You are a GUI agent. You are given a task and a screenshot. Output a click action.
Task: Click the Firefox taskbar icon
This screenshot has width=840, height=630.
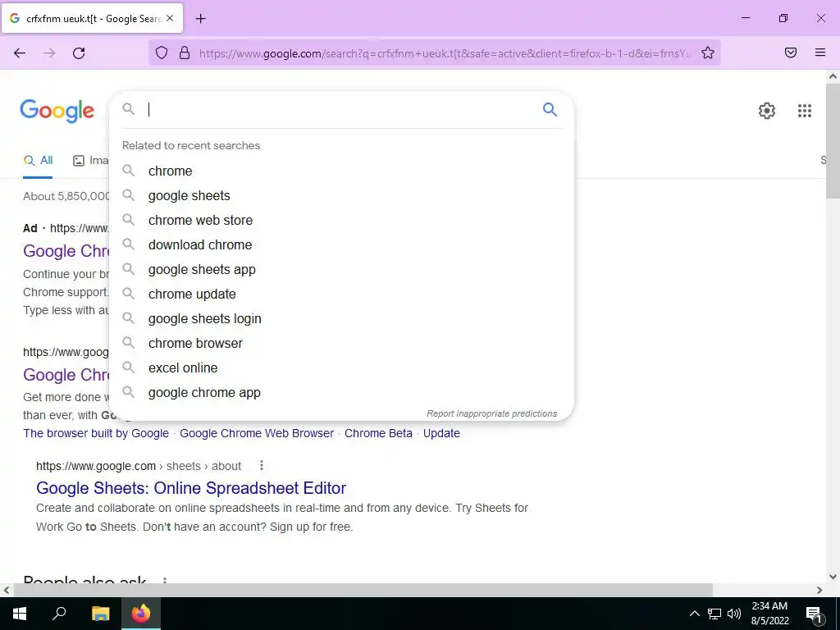coord(141,614)
